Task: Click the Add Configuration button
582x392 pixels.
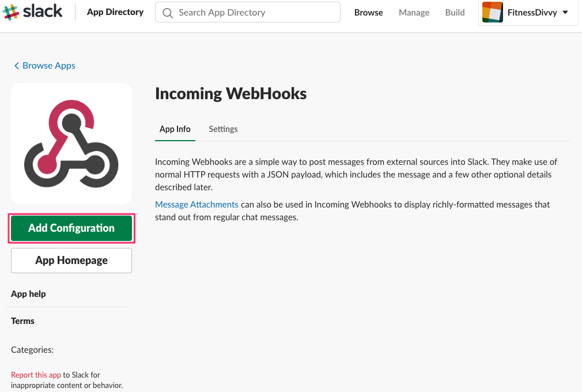Action: point(71,228)
